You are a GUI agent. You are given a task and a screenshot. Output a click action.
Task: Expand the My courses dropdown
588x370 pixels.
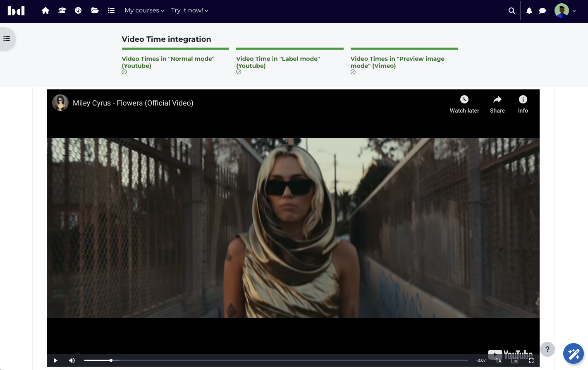pyautogui.click(x=144, y=10)
